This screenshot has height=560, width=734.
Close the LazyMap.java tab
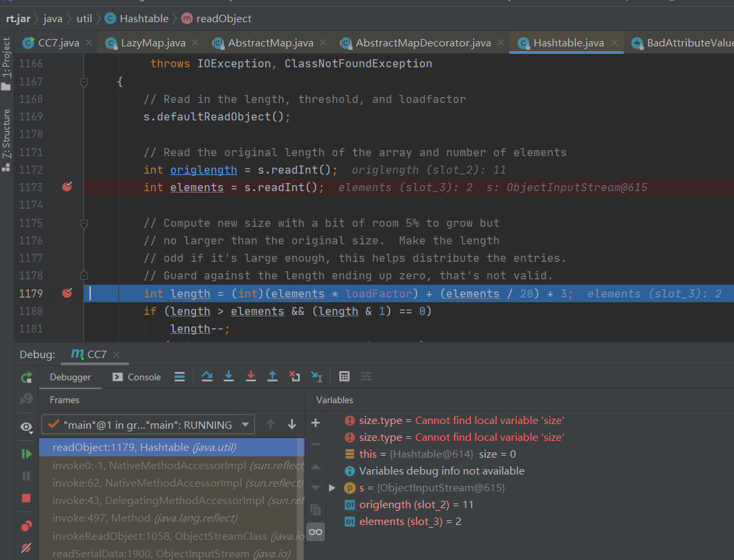(x=195, y=42)
